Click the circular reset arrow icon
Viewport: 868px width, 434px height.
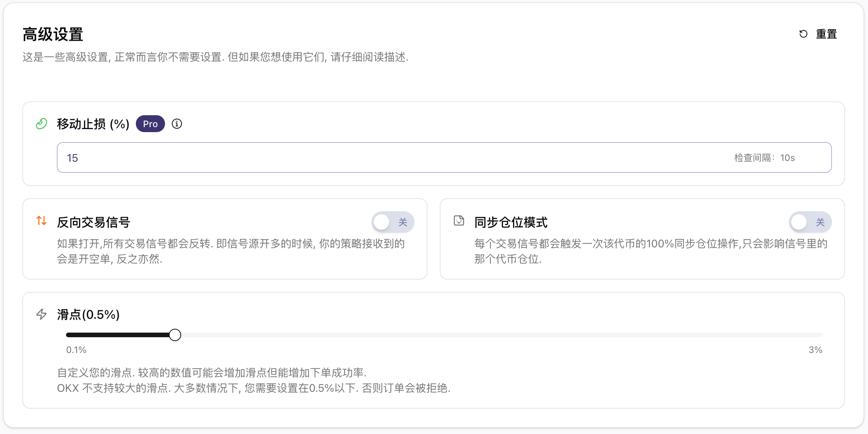click(x=804, y=34)
